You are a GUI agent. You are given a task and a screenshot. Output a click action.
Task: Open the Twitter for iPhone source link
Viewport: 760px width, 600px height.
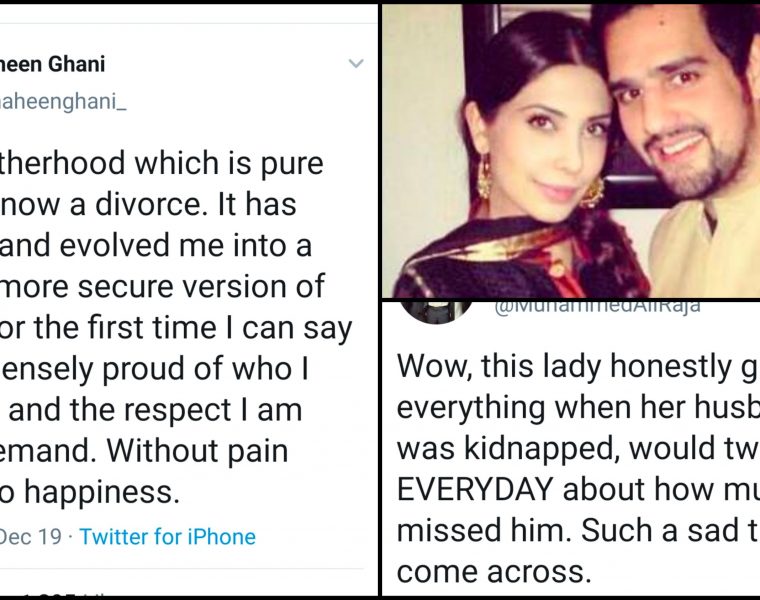[x=167, y=537]
